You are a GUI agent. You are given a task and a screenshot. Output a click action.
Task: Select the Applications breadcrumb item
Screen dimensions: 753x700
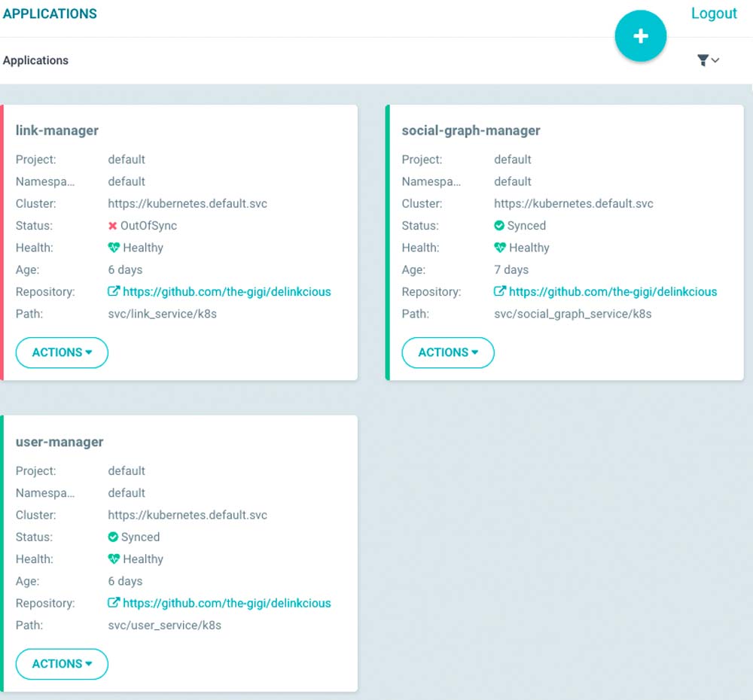[35, 60]
